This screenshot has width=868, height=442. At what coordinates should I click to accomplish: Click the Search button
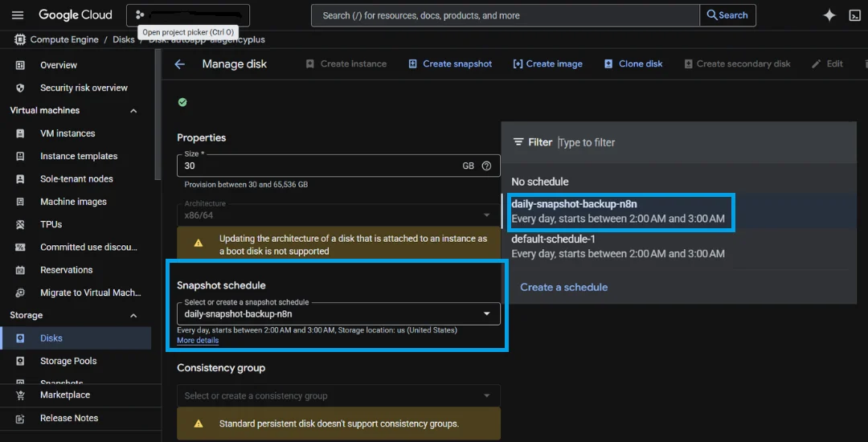coord(727,15)
